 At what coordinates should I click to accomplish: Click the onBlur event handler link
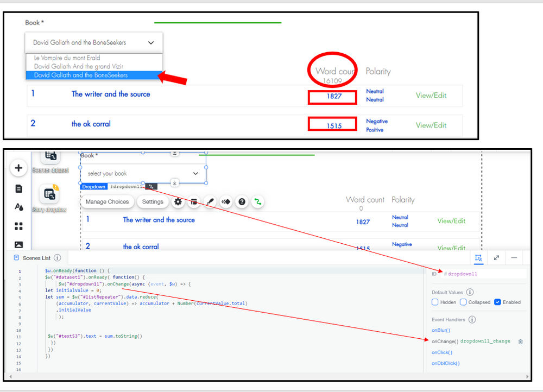pos(441,330)
